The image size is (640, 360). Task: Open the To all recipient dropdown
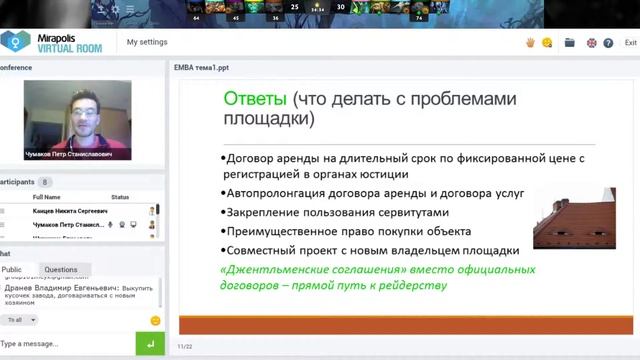[19, 320]
